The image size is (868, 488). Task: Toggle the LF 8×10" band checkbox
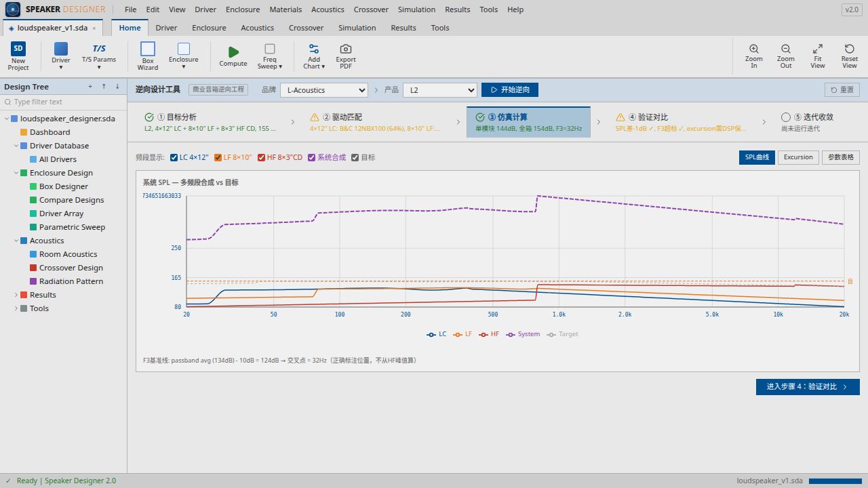tap(218, 157)
